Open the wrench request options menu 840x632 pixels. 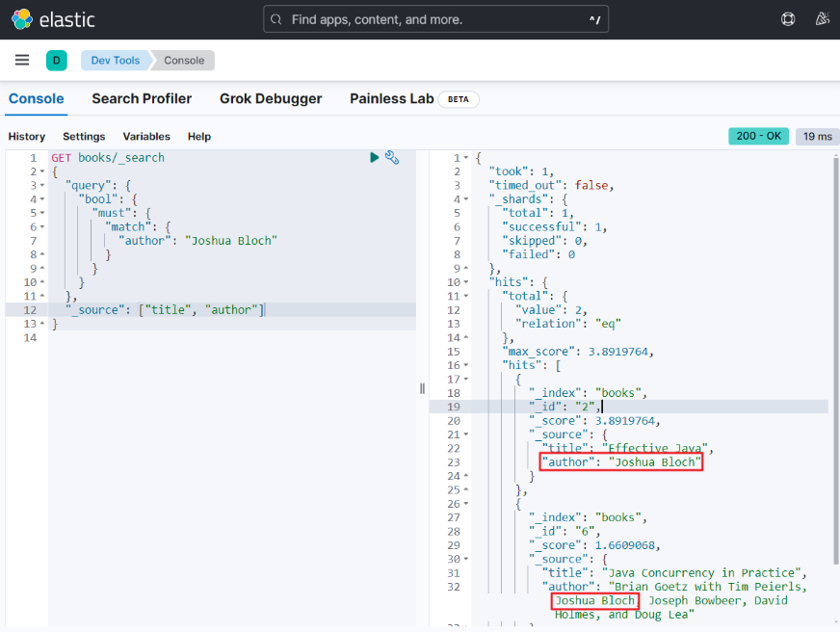pos(392,157)
